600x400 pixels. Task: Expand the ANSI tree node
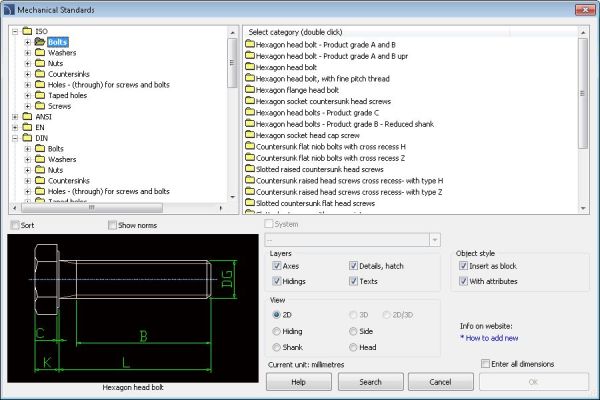pos(15,117)
